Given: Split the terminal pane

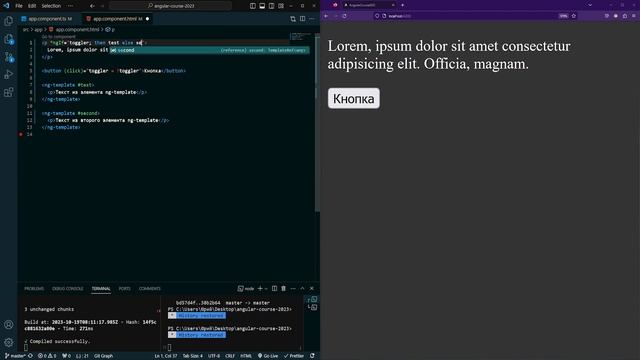Looking at the screenshot, I should 274,289.
